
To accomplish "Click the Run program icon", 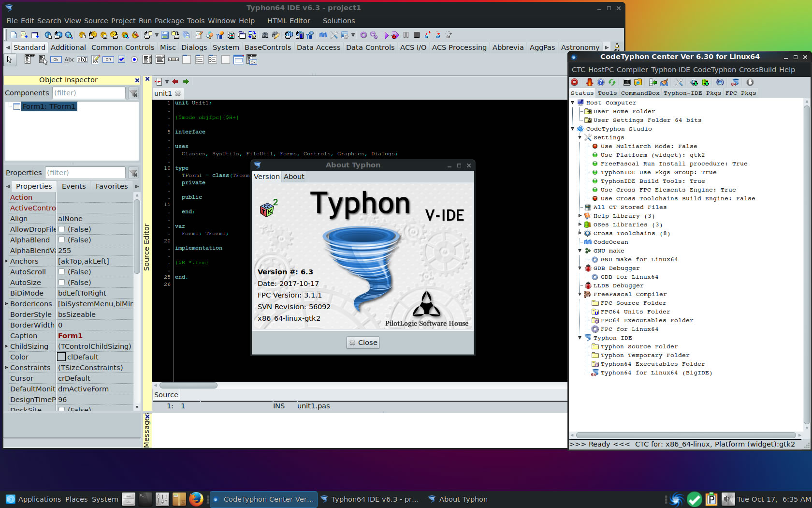I will point(385,35).
